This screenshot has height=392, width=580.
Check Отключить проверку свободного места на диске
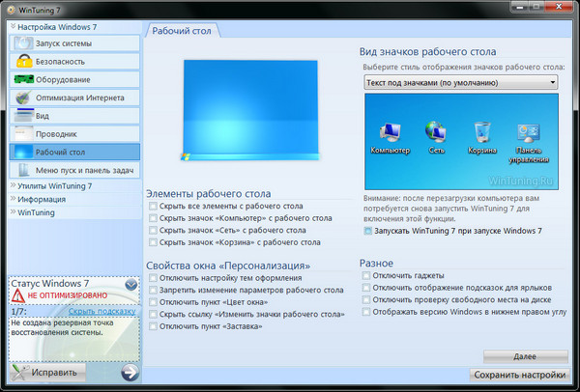365,299
